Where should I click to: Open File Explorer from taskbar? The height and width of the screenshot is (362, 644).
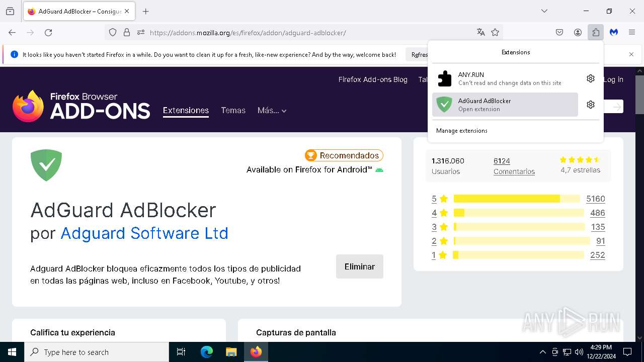(x=231, y=352)
